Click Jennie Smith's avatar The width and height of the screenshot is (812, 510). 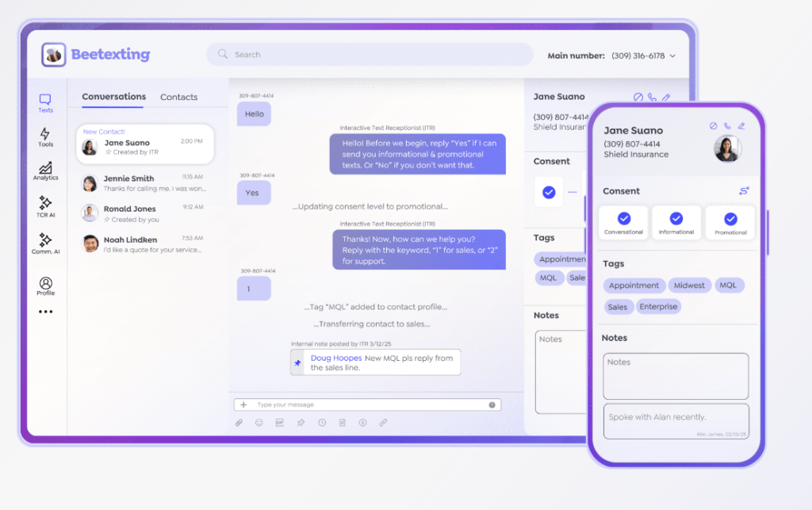[90, 183]
